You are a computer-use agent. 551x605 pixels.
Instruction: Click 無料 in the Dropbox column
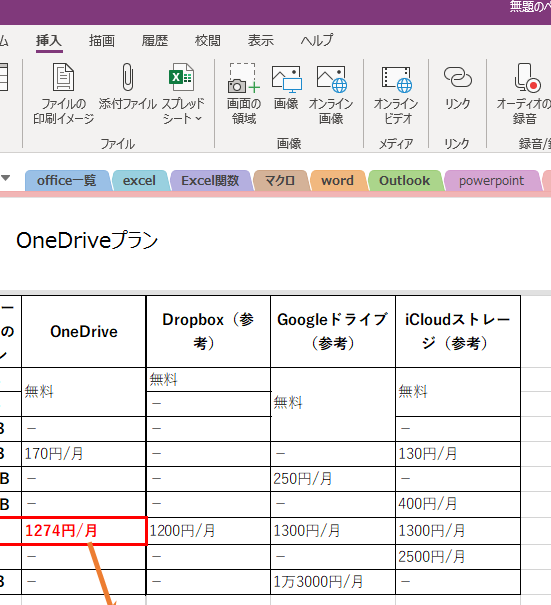(164, 379)
